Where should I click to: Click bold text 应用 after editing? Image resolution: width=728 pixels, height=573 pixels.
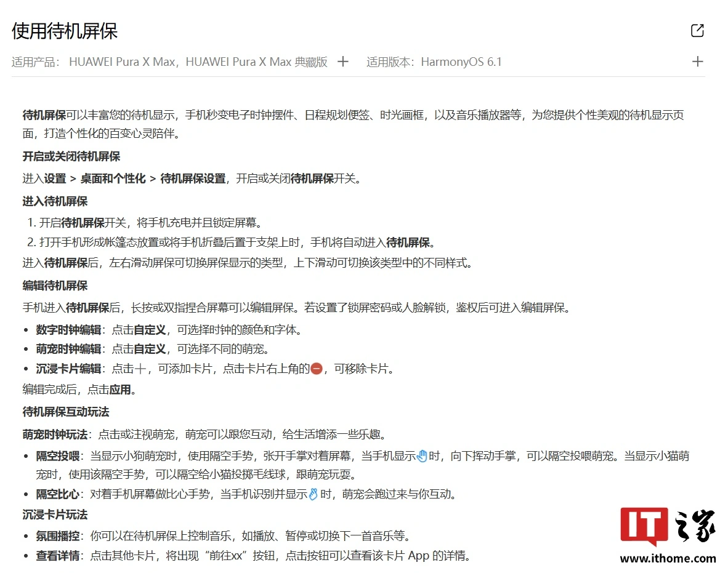pyautogui.click(x=119, y=389)
